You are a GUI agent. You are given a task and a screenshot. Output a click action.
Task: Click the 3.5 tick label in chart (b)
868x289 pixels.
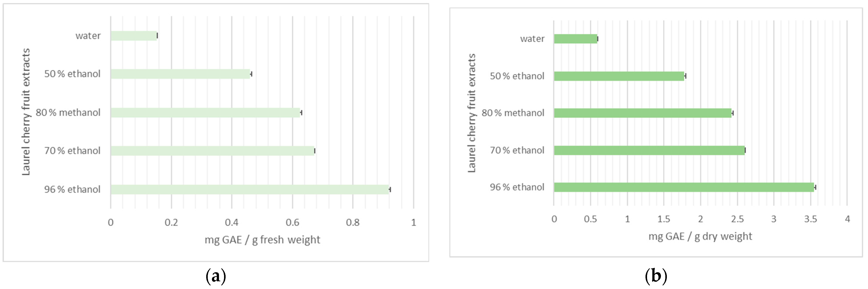click(x=810, y=219)
